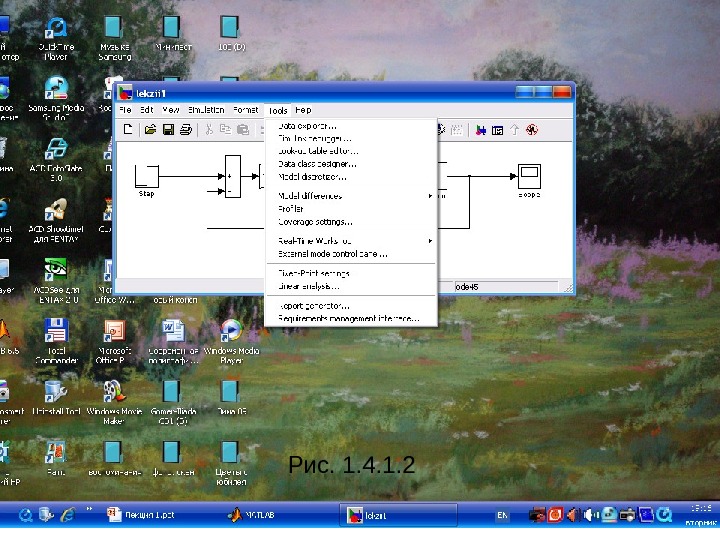Open ACDSee desktop icon

pos(56,281)
